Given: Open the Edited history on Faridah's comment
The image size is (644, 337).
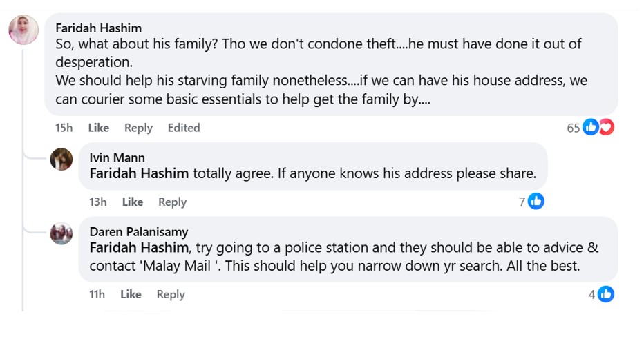Looking at the screenshot, I should [x=183, y=128].
